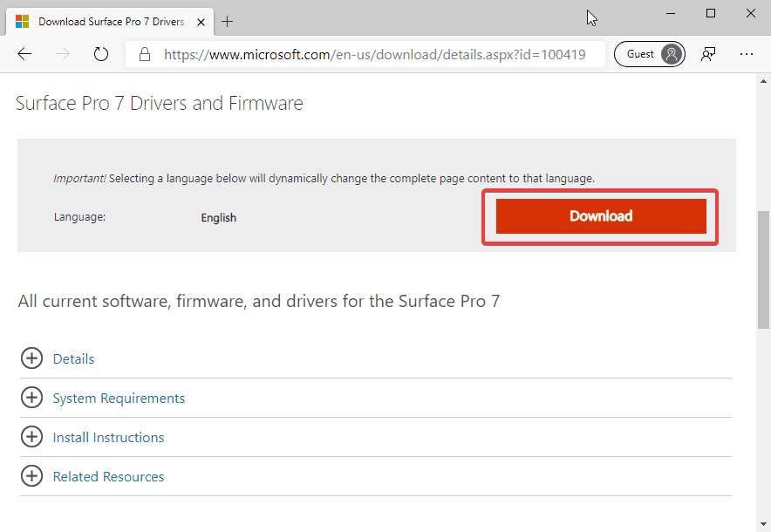Click the page vertical scrollbar thumb
771x532 pixels.
coord(763,269)
